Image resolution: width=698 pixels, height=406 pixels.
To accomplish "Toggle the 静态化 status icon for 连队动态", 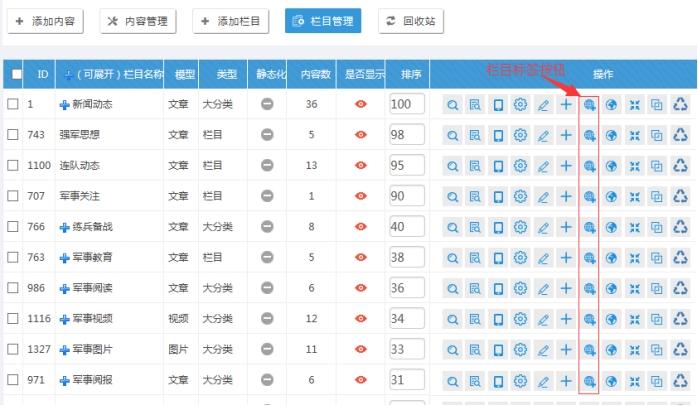I will pyautogui.click(x=267, y=166).
